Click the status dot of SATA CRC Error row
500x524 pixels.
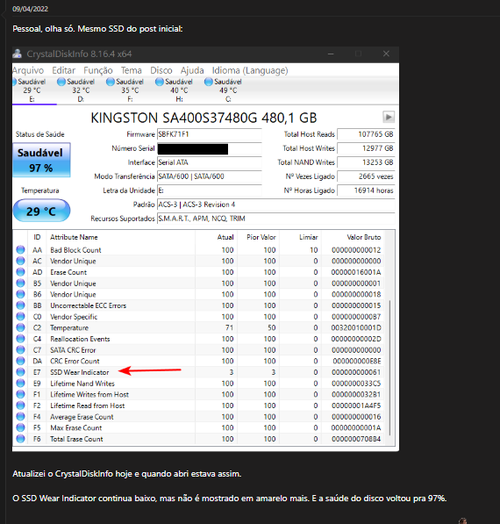pos(20,350)
